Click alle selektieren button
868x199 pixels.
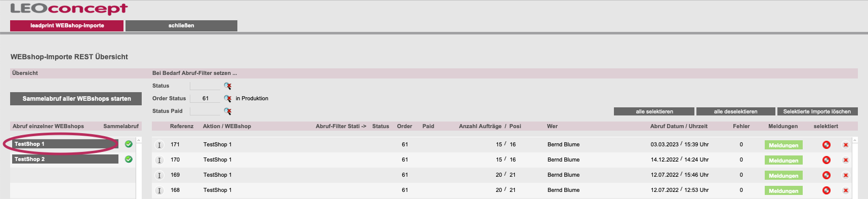(654, 111)
